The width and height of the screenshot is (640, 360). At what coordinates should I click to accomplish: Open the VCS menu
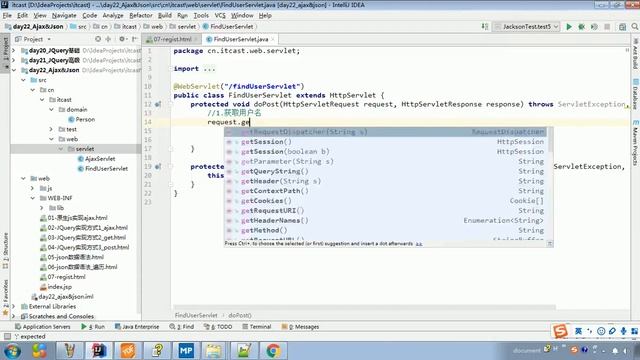click(x=220, y=16)
